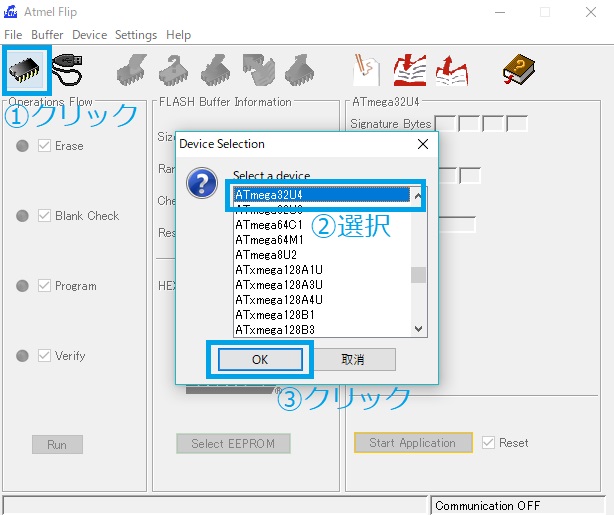Open the File menu
This screenshot has width=614, height=515.
tap(13, 35)
